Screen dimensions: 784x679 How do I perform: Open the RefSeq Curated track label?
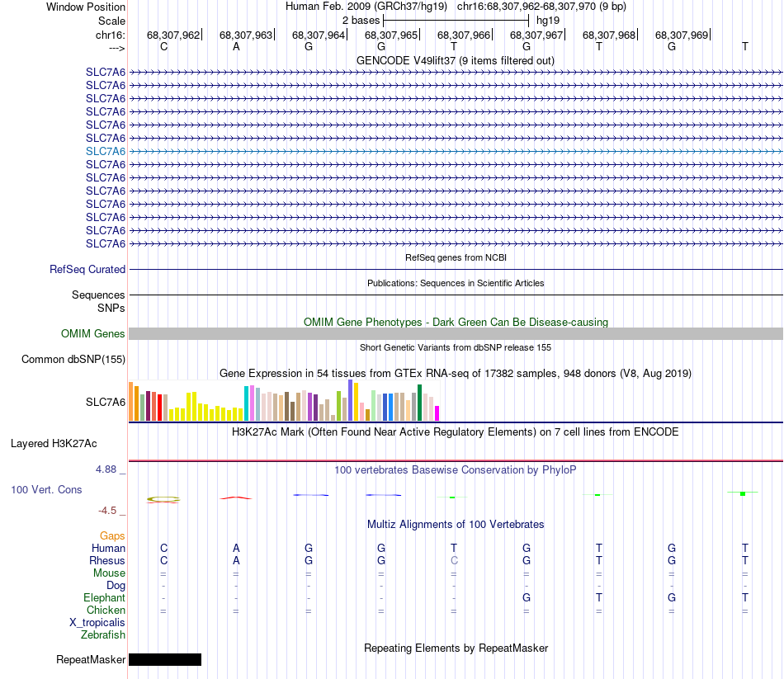87,269
